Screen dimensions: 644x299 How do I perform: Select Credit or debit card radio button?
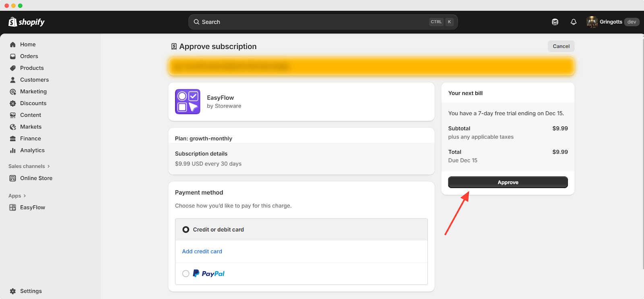[186, 229]
